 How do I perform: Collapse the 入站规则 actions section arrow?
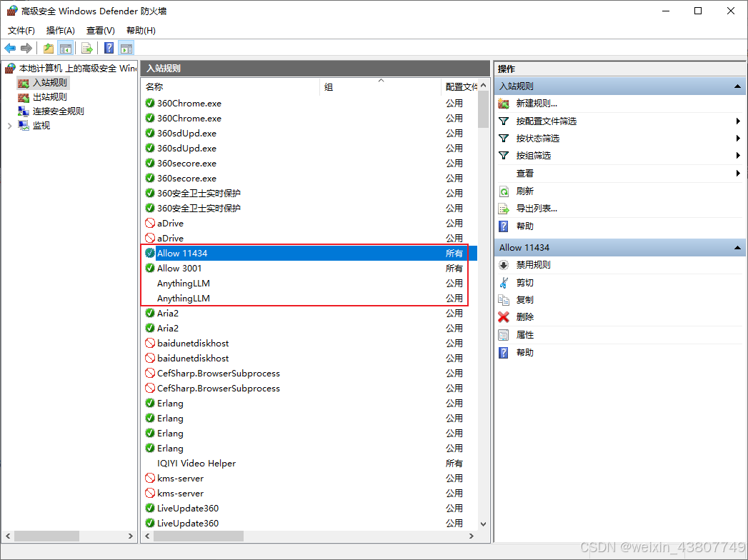(737, 86)
